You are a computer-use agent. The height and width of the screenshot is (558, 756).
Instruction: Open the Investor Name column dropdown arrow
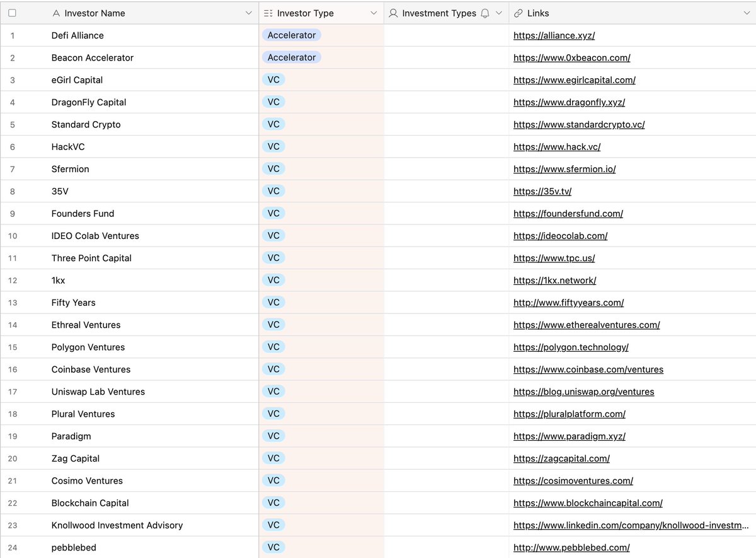click(248, 13)
